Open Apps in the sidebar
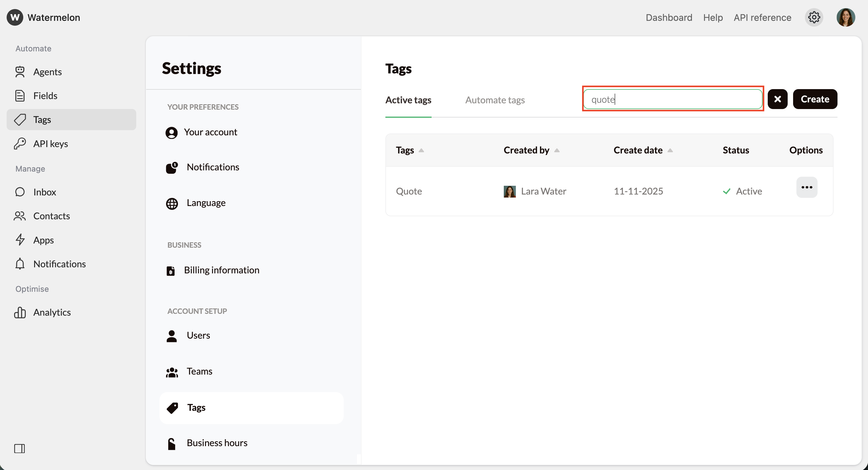This screenshot has width=868, height=470. [43, 240]
